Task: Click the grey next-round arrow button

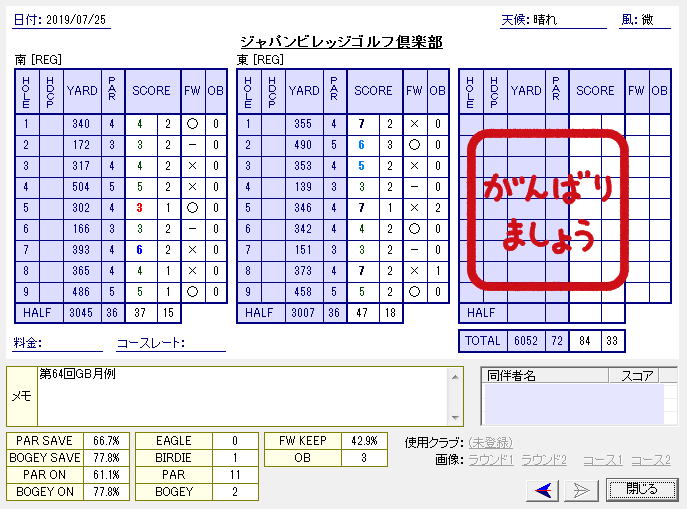Action: point(581,490)
